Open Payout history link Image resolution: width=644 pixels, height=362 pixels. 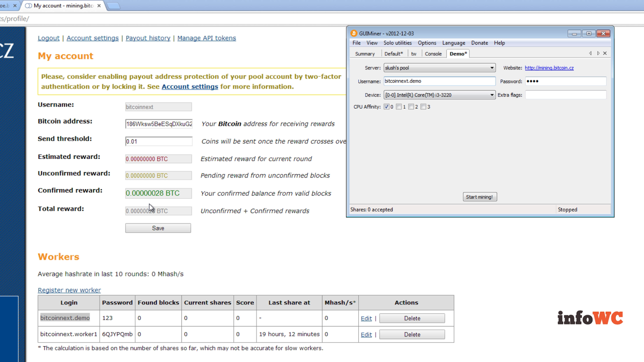coord(148,38)
